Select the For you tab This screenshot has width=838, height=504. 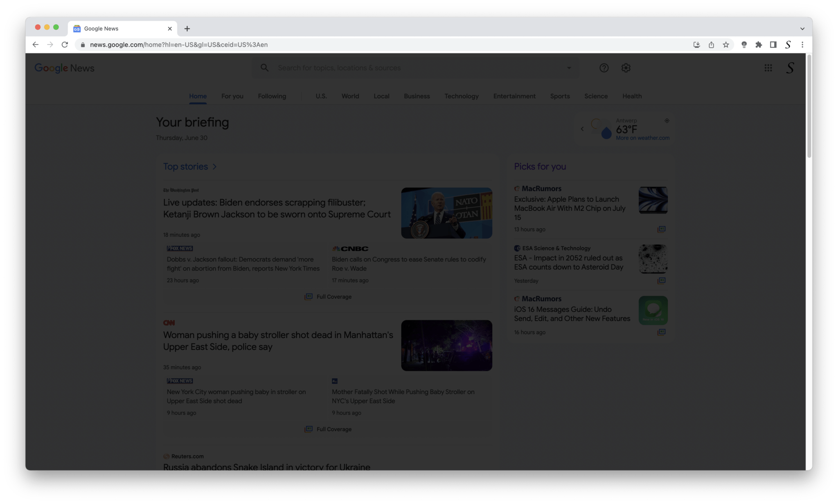click(232, 96)
